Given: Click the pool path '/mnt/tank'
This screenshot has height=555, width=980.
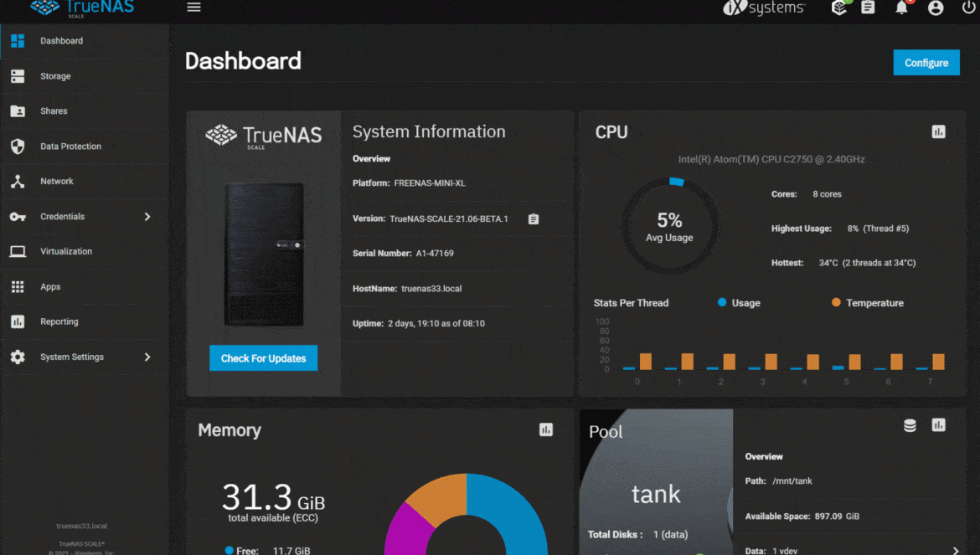Looking at the screenshot, I should coord(792,481).
